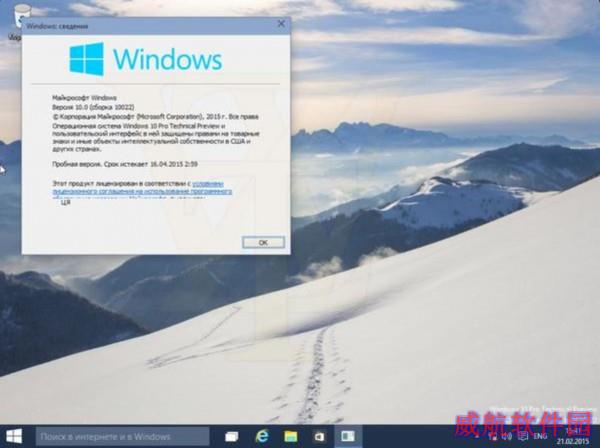The width and height of the screenshot is (600, 448).
Task: Open the Store app on the taskbar
Action: [x=319, y=437]
